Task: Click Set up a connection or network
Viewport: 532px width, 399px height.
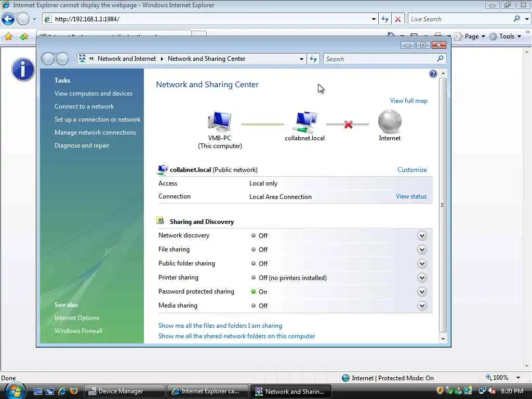Action: click(x=97, y=119)
